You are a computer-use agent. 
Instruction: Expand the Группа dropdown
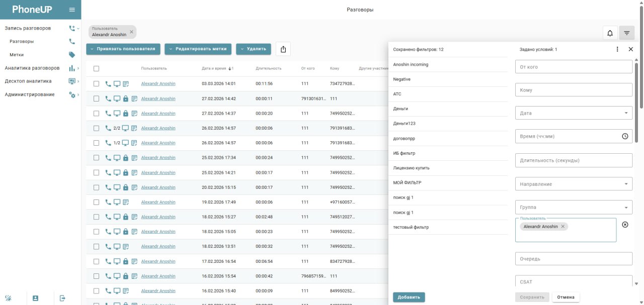click(574, 207)
